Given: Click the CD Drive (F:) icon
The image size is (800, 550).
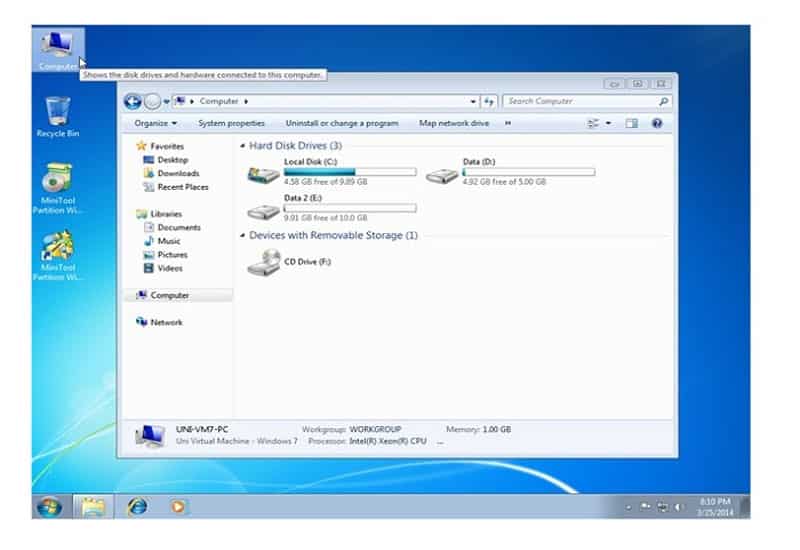Looking at the screenshot, I should point(264,262).
